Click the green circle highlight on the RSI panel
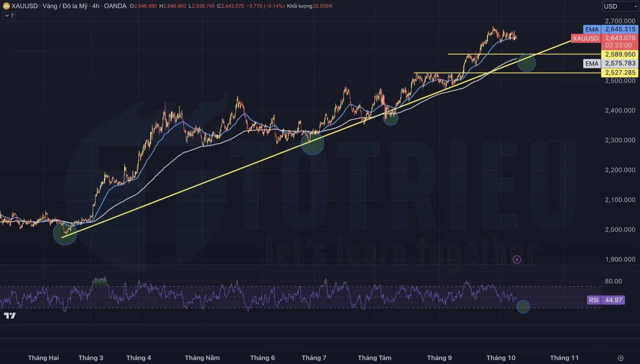 [523, 306]
